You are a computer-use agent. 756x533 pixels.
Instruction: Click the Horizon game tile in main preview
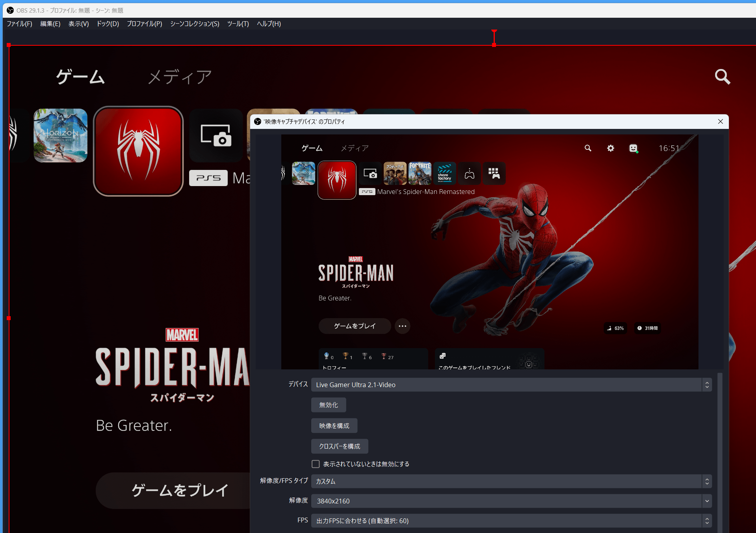(x=61, y=135)
